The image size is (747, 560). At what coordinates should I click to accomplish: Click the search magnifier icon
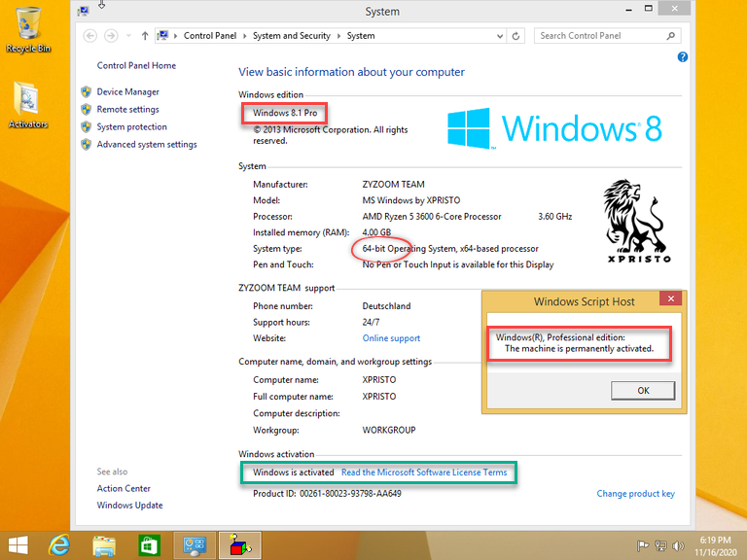[671, 36]
